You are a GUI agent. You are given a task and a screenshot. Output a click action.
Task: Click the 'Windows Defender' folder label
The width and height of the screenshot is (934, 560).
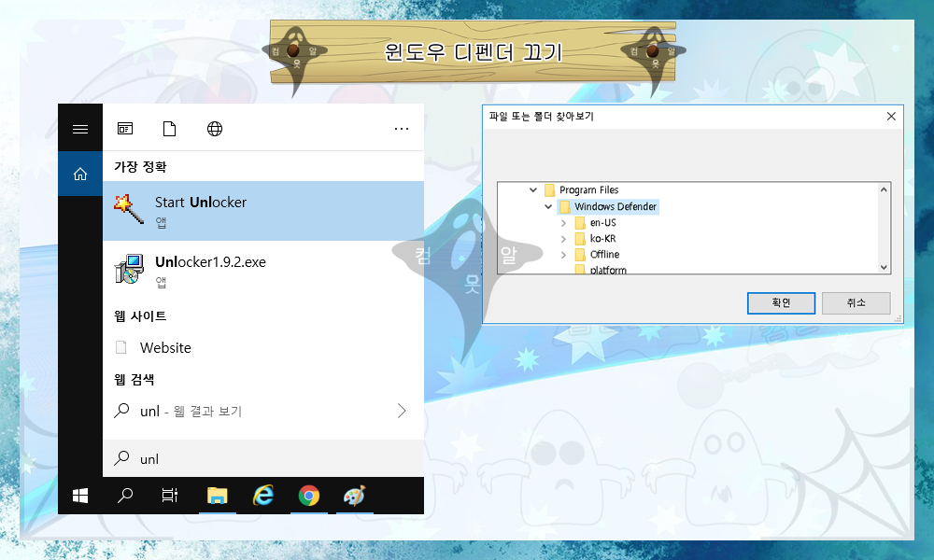tap(616, 206)
